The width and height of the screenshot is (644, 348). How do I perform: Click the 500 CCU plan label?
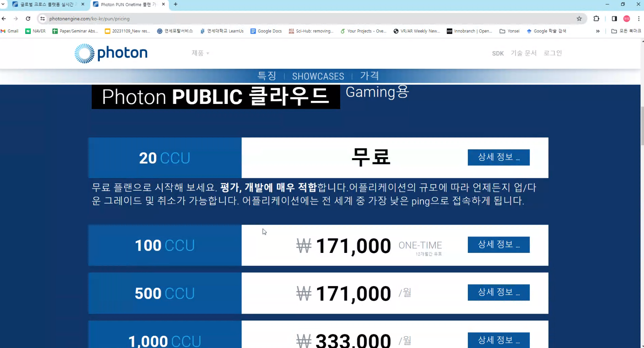165,293
